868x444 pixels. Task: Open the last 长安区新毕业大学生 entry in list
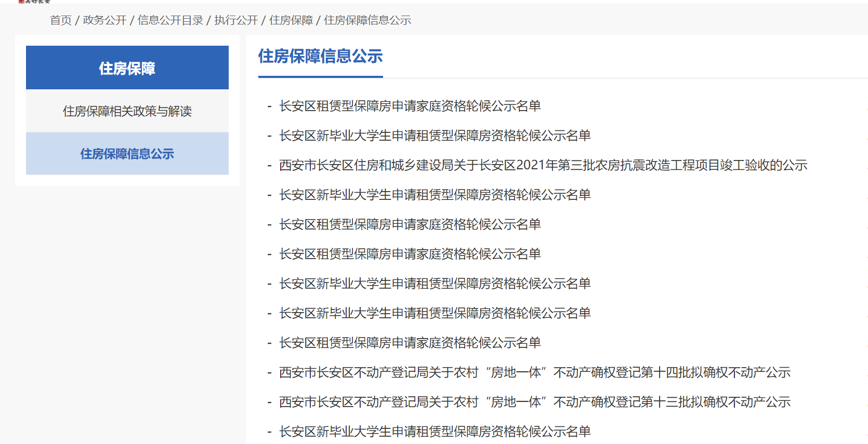[435, 432]
